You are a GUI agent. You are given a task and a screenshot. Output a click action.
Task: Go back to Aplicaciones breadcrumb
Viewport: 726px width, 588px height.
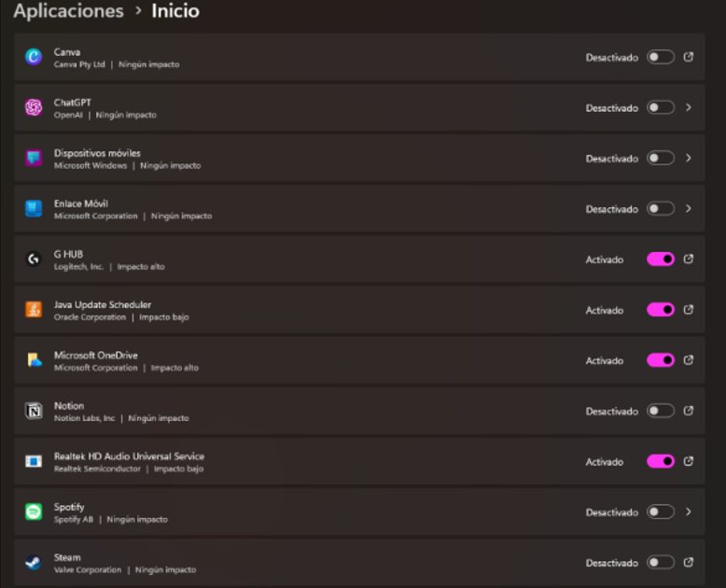(68, 10)
